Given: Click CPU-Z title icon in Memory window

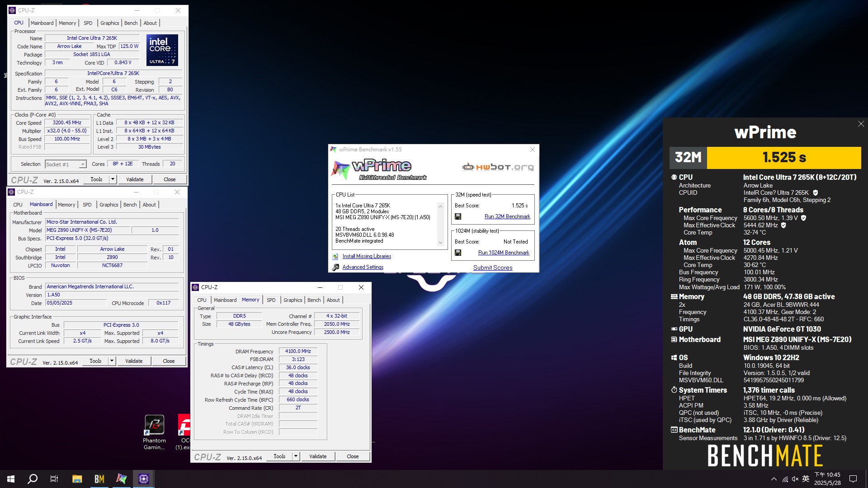Looking at the screenshot, I should (x=196, y=287).
